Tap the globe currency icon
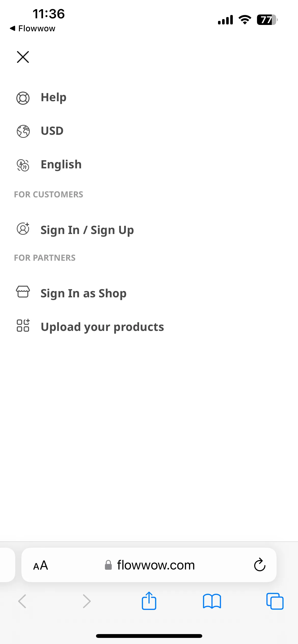The width and height of the screenshot is (298, 644). click(x=23, y=131)
